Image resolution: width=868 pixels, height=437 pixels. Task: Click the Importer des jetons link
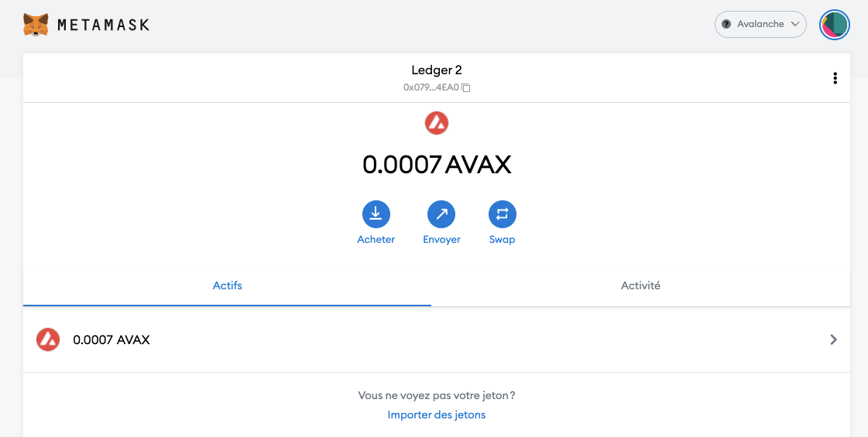(x=437, y=415)
